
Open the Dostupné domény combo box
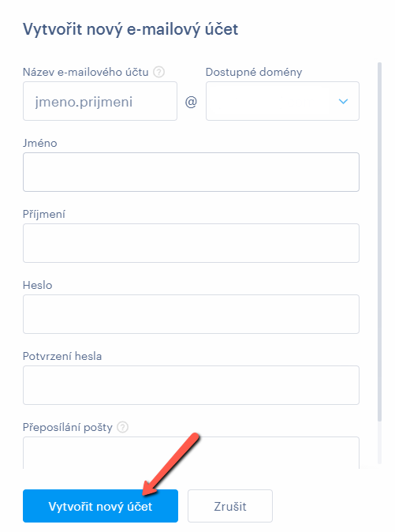(x=282, y=101)
